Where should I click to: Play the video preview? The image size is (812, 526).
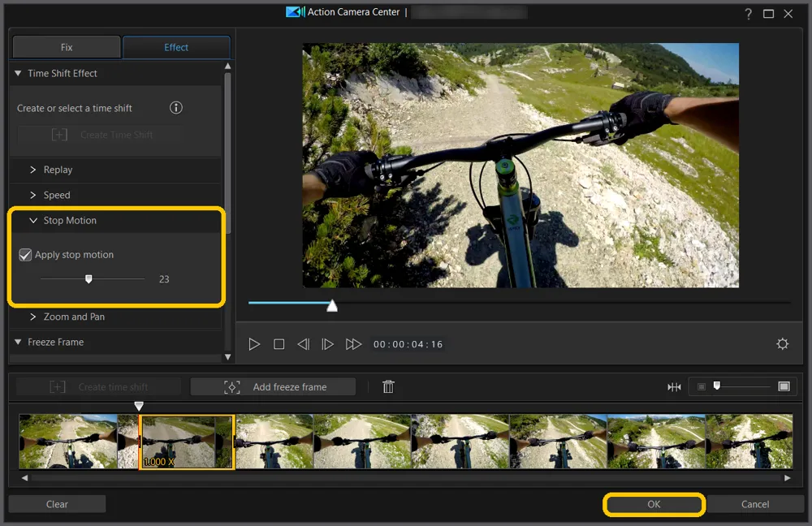point(253,344)
